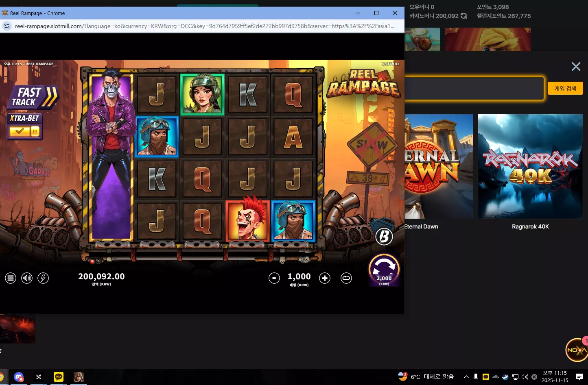588x385 pixels.
Task: Click the 포인트 3,098 points display
Action: 493,7
